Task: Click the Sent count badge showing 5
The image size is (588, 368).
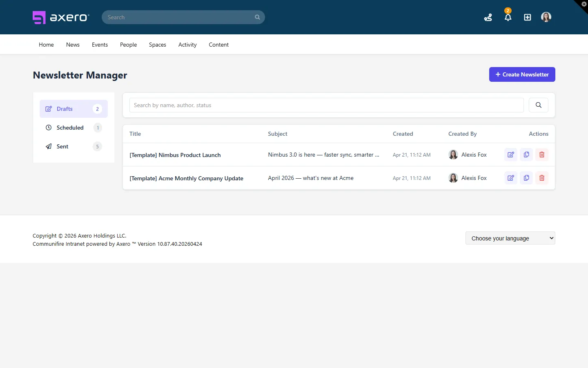Action: click(97, 146)
